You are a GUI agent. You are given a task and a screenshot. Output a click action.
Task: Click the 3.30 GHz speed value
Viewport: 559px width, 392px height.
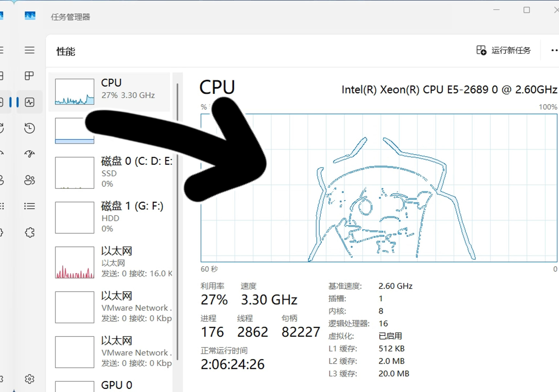pyautogui.click(x=269, y=300)
